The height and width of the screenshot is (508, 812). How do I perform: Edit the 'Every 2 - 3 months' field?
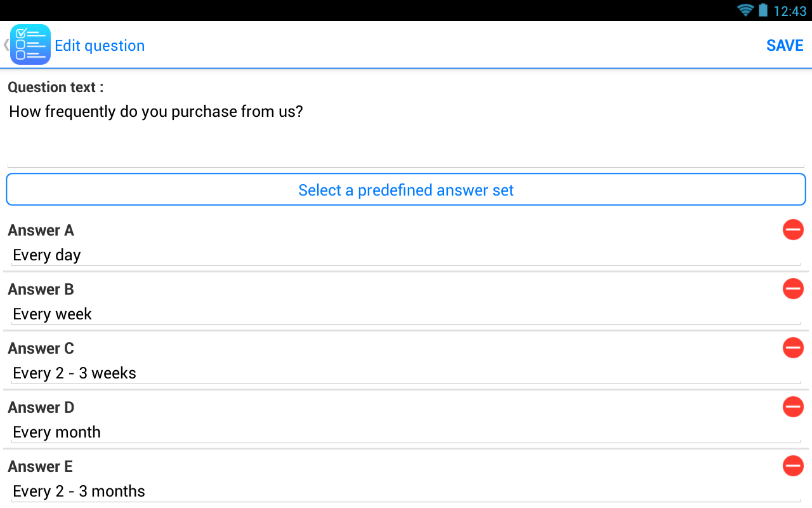pos(406,491)
